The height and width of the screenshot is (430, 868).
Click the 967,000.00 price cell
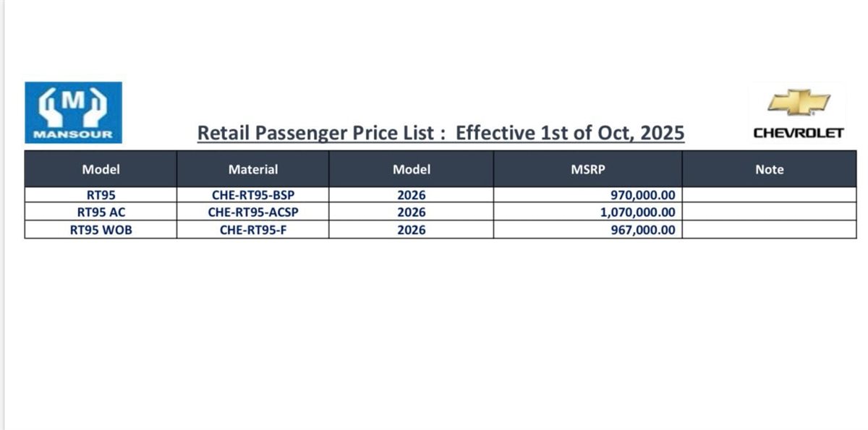[643, 230]
